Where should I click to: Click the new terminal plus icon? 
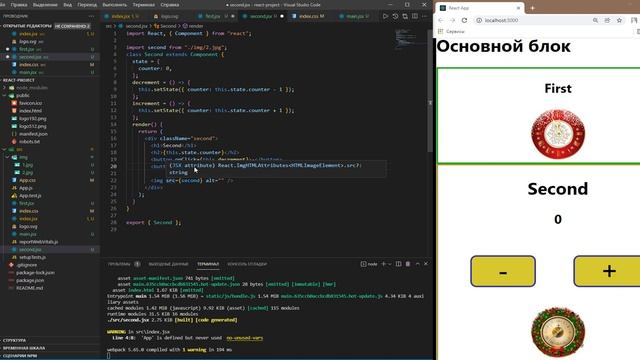coord(383,264)
